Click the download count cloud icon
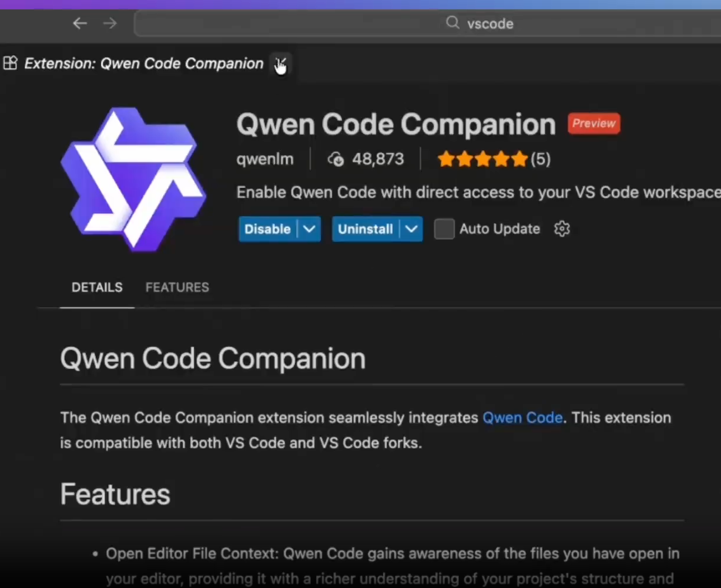The width and height of the screenshot is (721, 588). click(336, 159)
